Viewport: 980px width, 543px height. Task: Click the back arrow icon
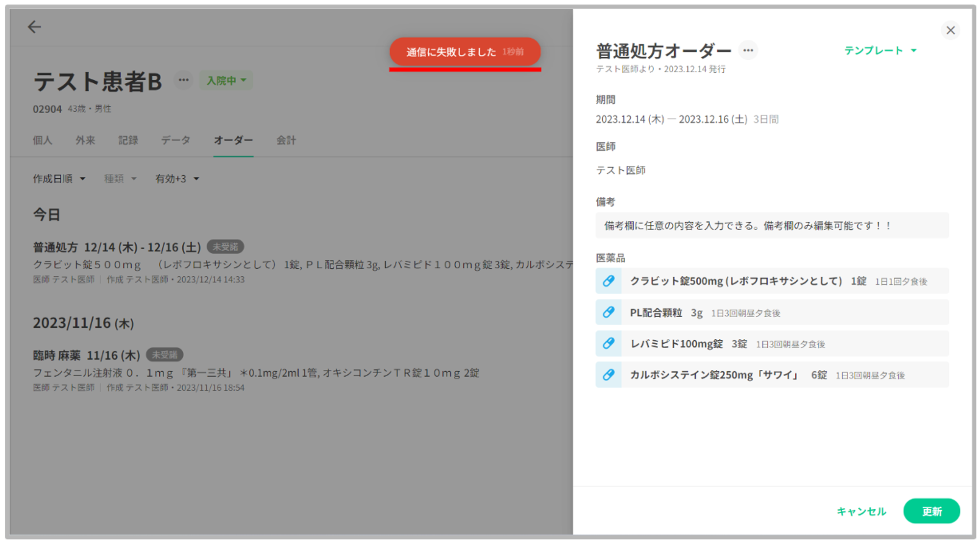coord(34,26)
